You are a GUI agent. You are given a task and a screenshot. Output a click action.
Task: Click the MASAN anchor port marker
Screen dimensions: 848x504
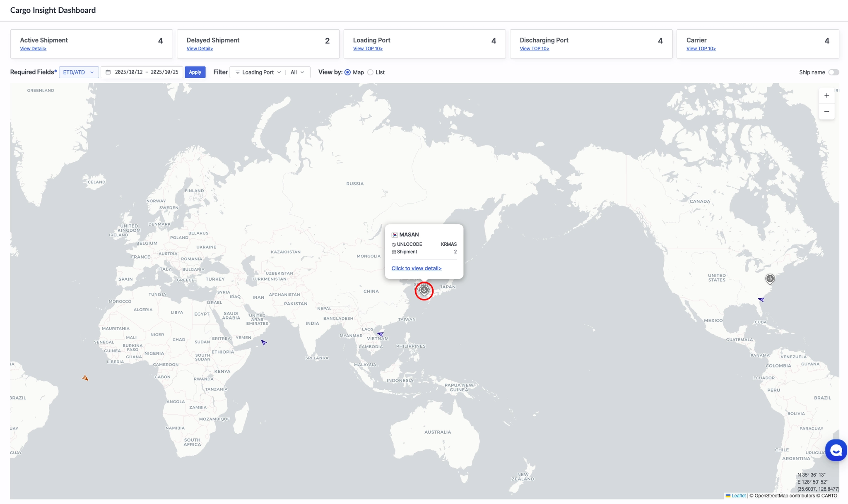[x=424, y=290]
